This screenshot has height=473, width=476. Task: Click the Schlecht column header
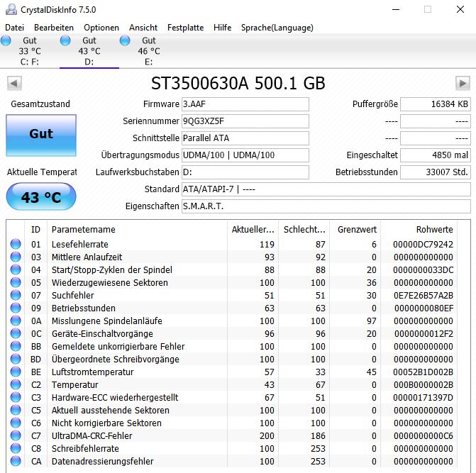[304, 229]
